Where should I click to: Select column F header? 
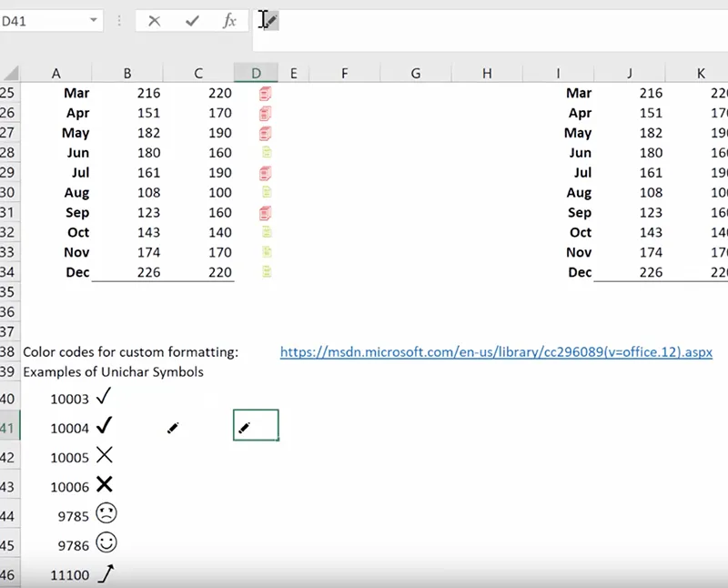(x=344, y=73)
